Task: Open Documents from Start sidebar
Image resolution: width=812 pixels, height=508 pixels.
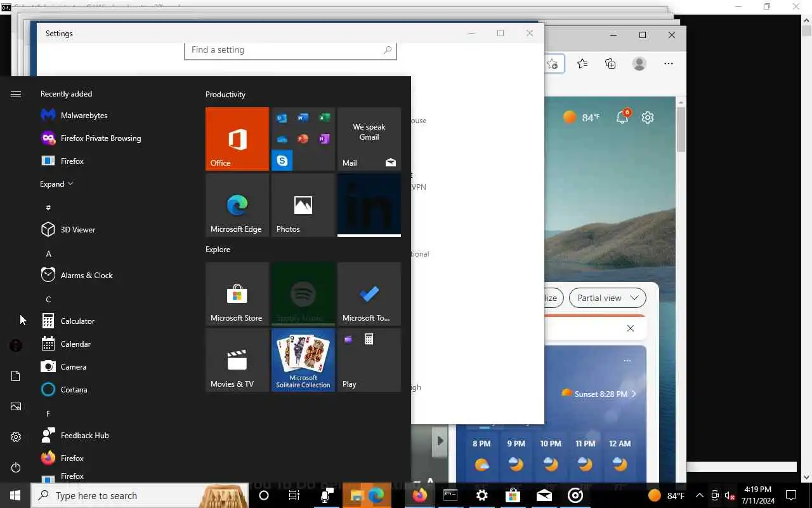Action: (x=16, y=376)
